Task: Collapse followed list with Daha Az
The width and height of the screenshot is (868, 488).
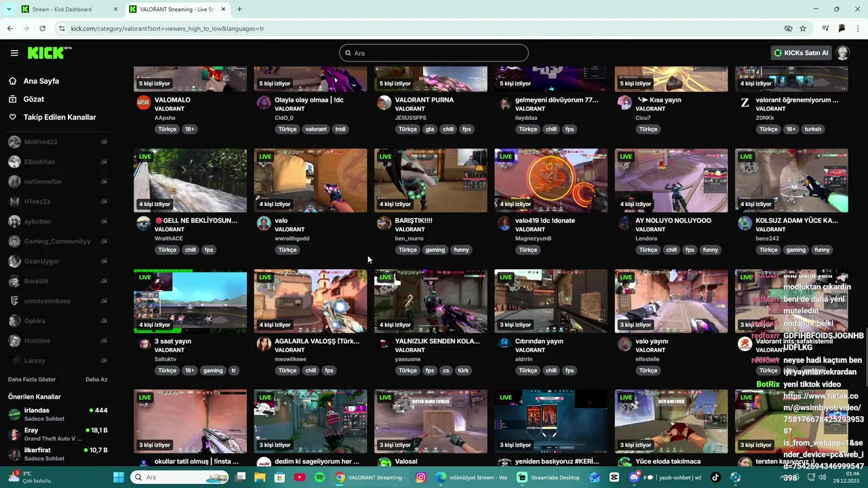Action: tap(96, 380)
